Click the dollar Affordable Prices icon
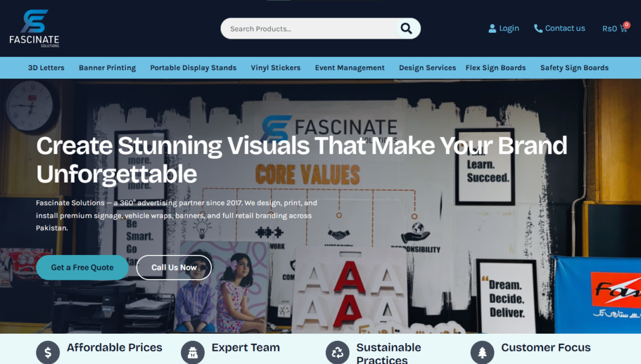 click(x=48, y=352)
